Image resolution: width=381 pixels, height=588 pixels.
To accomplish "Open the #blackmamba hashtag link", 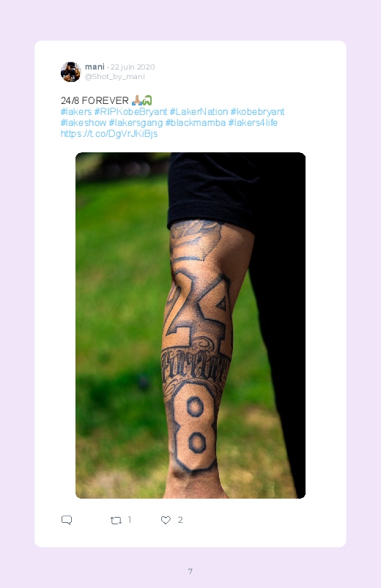I will 196,122.
